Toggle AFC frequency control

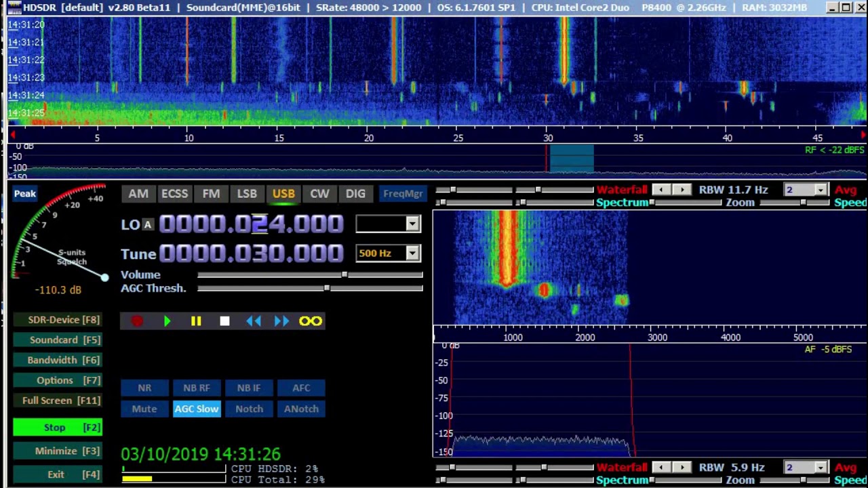click(301, 388)
